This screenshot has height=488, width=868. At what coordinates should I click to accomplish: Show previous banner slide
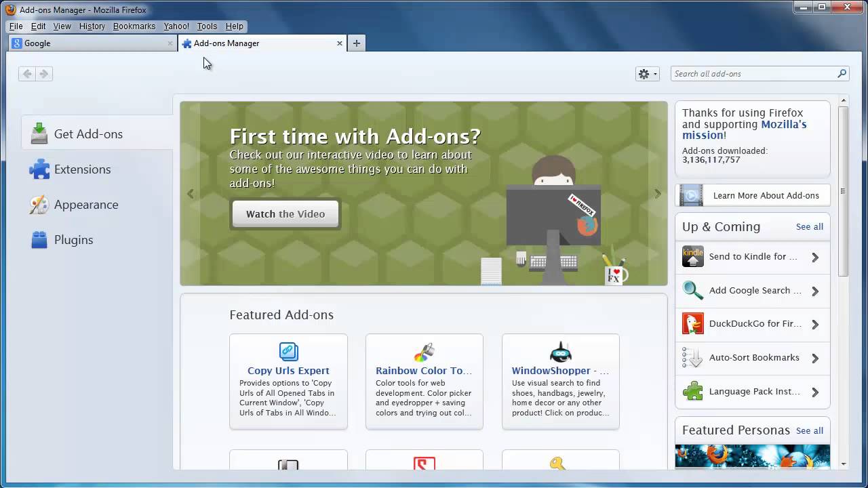point(191,194)
